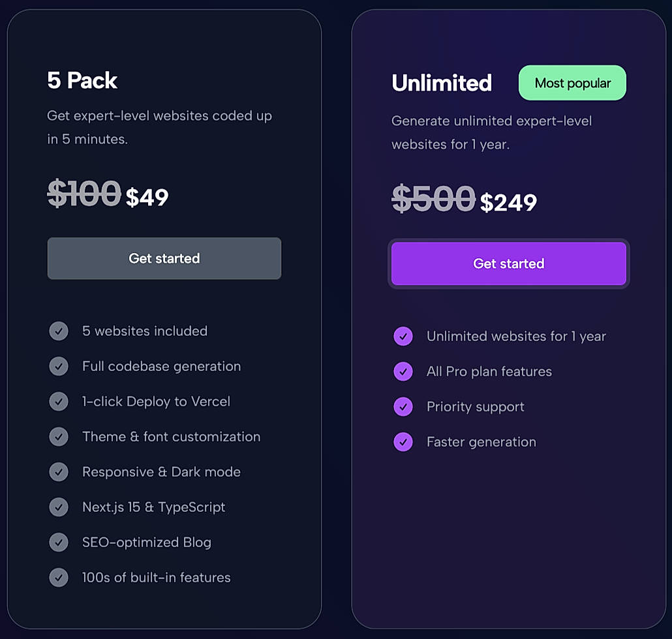Viewport: 672px width, 639px height.
Task: Click the Unlimited plan description text
Action: coord(491,132)
